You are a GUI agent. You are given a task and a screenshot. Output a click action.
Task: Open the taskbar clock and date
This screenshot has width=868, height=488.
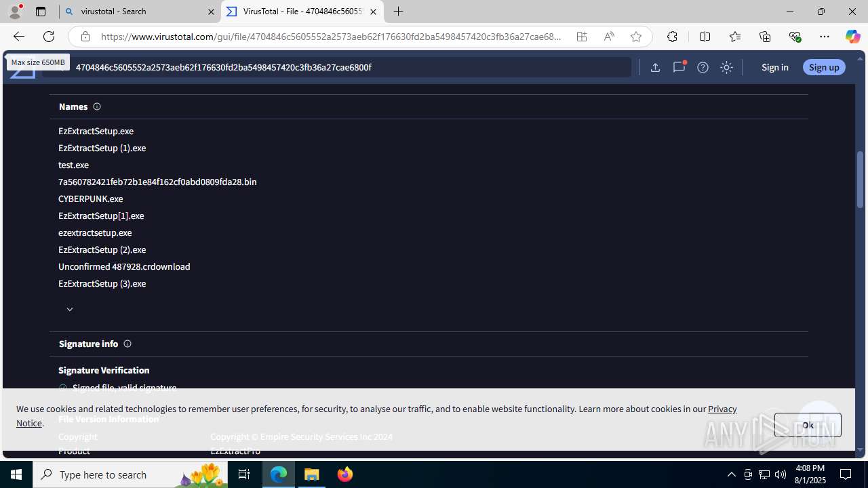click(810, 474)
